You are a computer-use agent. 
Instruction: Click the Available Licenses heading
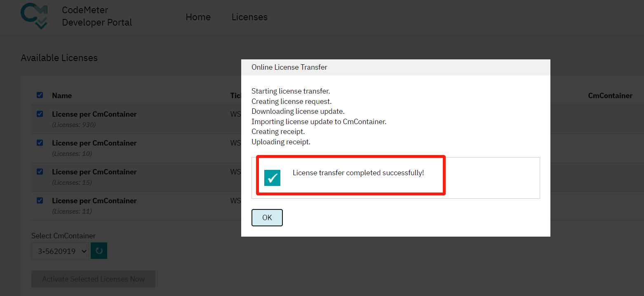59,58
